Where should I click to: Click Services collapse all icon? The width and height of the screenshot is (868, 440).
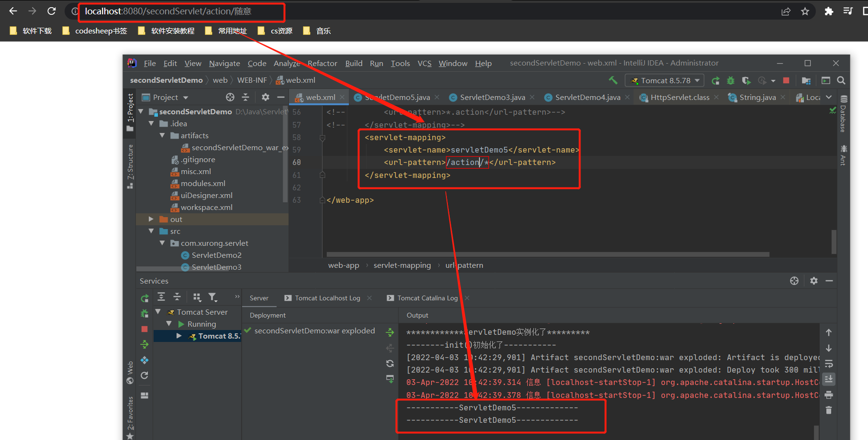coord(177,297)
